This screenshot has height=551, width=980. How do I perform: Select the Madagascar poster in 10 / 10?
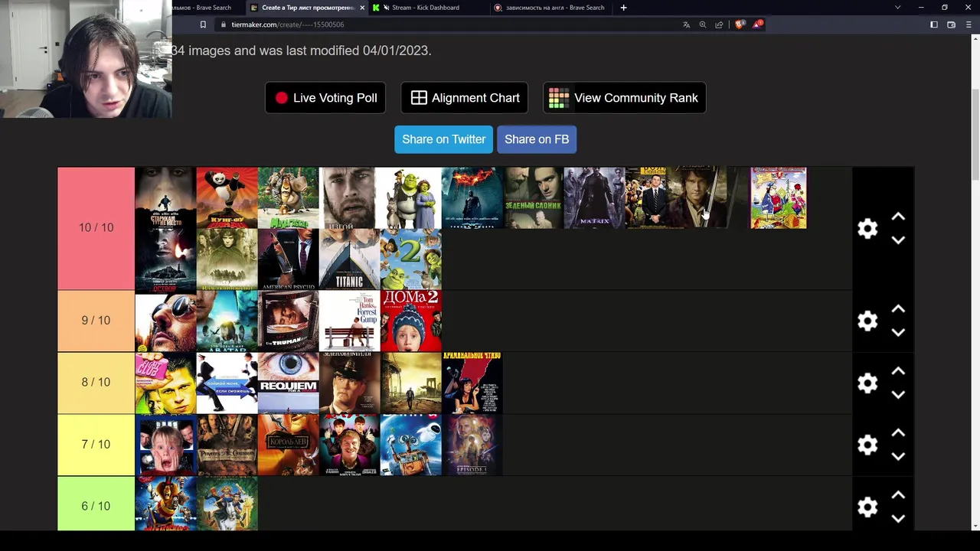click(289, 198)
